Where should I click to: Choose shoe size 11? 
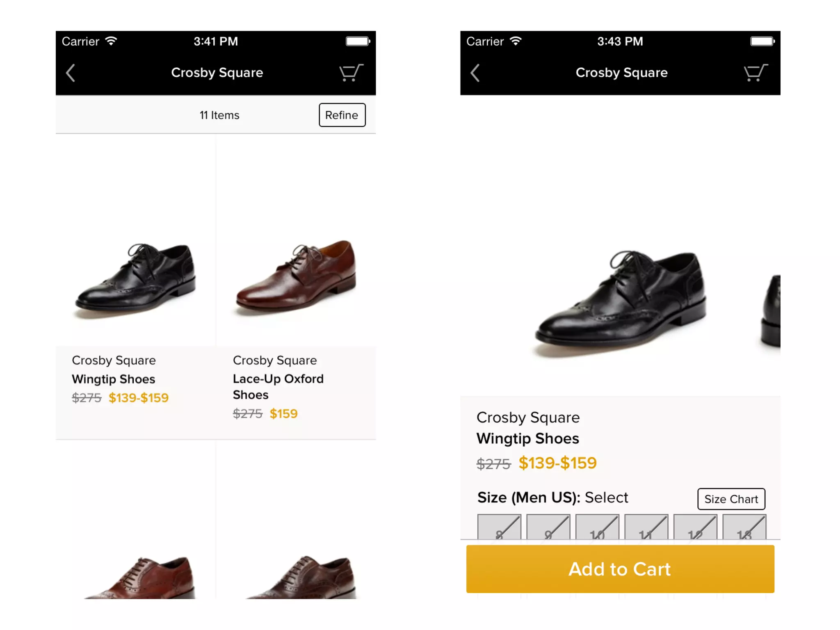tap(646, 527)
